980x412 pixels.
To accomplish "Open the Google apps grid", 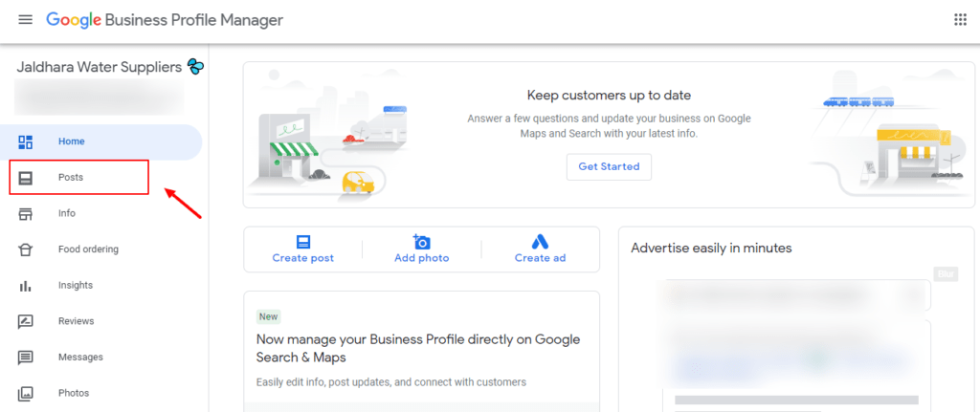I will pyautogui.click(x=961, y=20).
